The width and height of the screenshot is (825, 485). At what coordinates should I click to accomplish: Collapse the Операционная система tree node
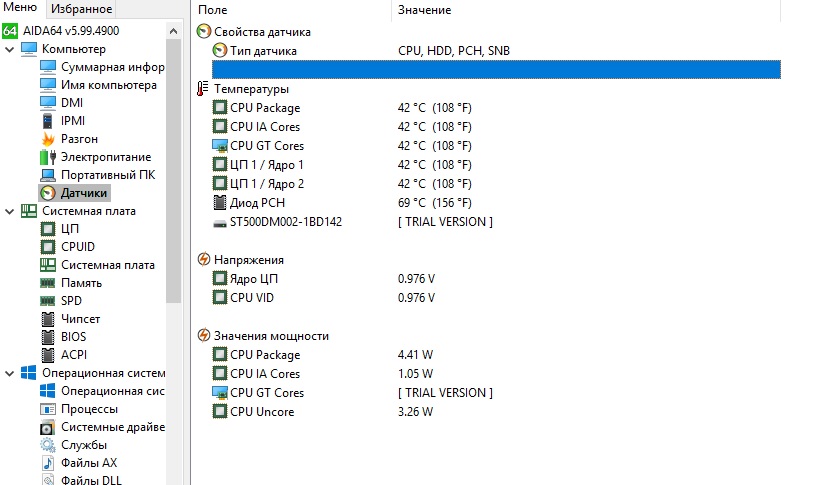[x=10, y=373]
